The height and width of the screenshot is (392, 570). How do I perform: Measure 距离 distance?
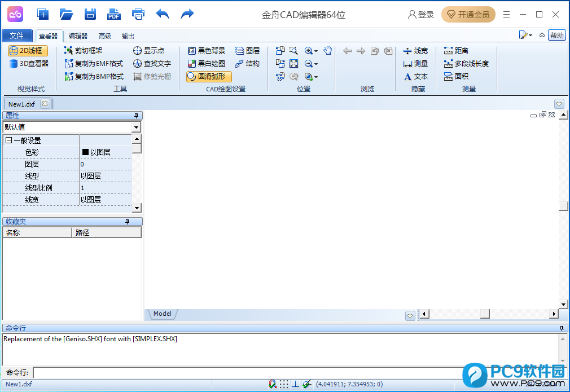pos(456,51)
